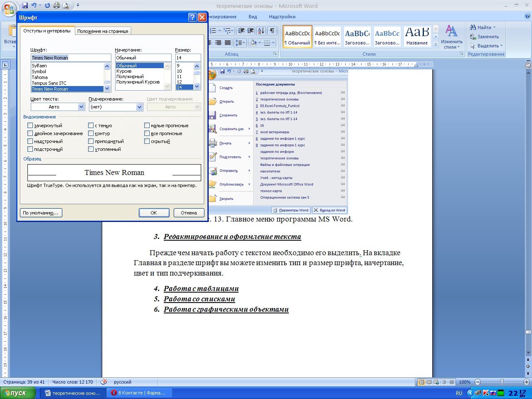The height and width of the screenshot is (399, 532).
Task: Click the Save icon in quick access toolbar
Action: 25,5
